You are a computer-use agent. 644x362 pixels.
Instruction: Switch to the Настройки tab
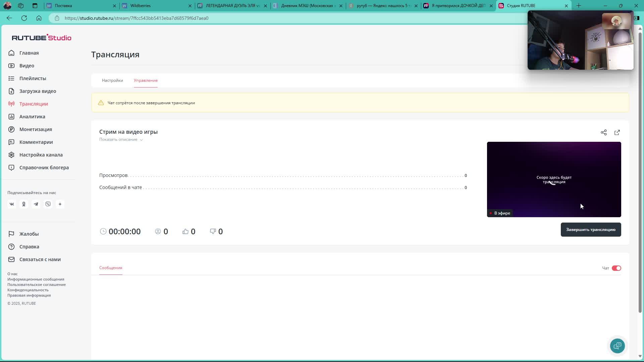click(112, 80)
